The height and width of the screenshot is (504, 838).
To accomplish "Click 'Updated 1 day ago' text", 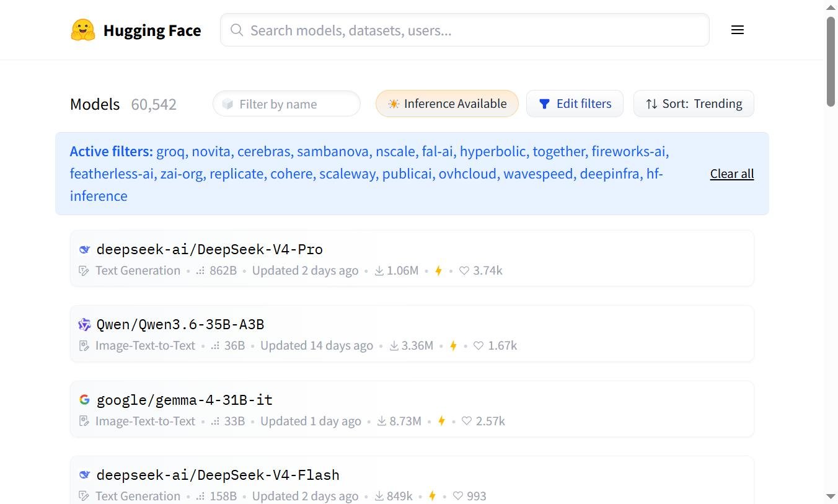I will [311, 421].
